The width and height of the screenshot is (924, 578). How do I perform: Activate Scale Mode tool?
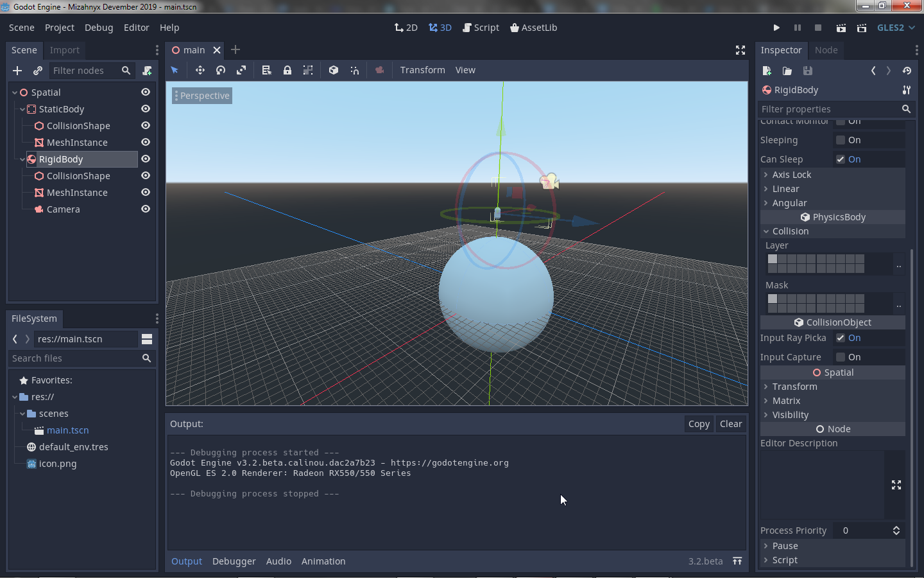pyautogui.click(x=241, y=70)
